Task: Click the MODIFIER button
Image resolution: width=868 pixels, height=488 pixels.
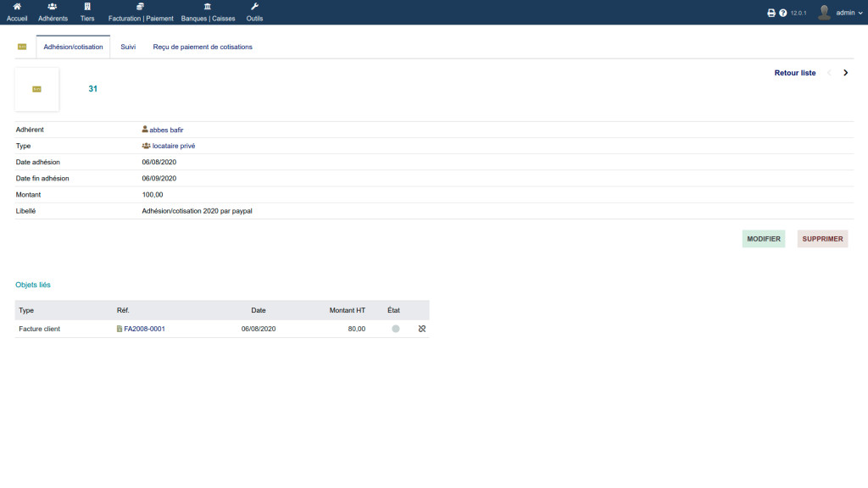Action: [764, 239]
